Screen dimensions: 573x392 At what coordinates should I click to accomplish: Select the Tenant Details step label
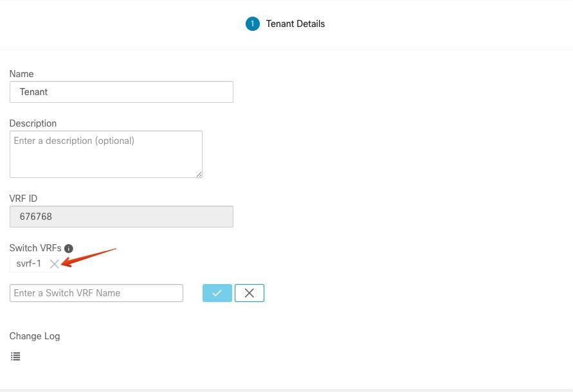[x=296, y=24]
